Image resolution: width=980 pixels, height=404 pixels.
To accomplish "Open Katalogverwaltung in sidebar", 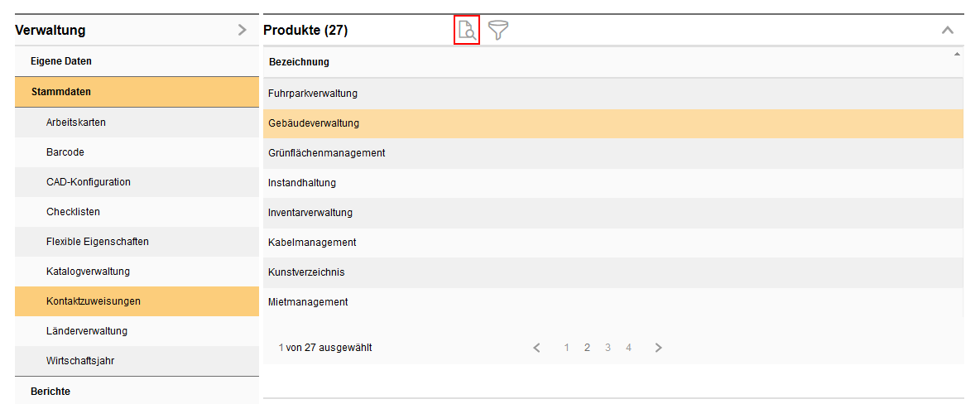I will pos(88,272).
